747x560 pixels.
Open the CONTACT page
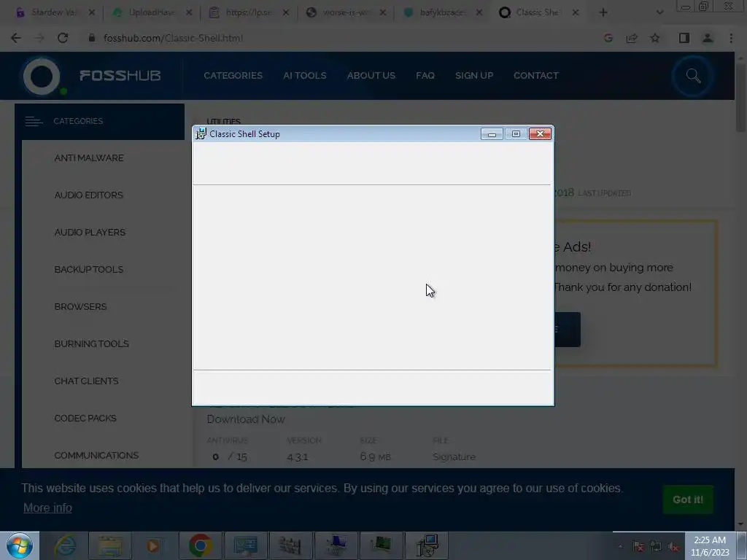point(536,75)
